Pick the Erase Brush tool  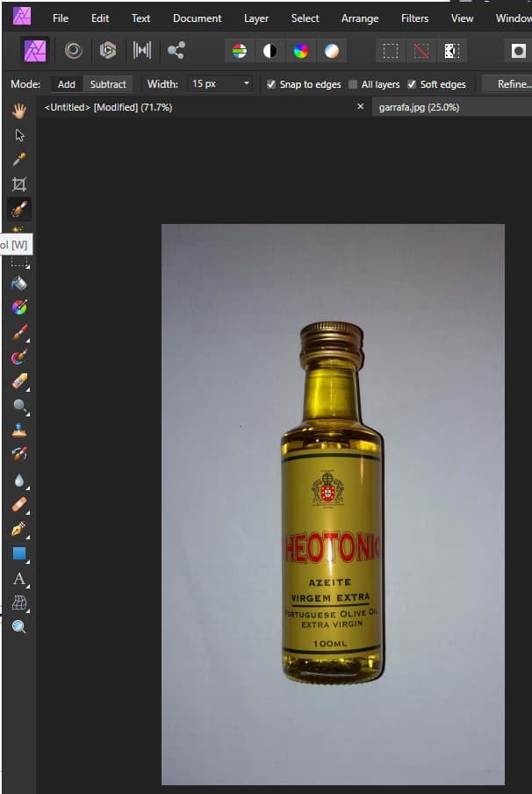19,381
